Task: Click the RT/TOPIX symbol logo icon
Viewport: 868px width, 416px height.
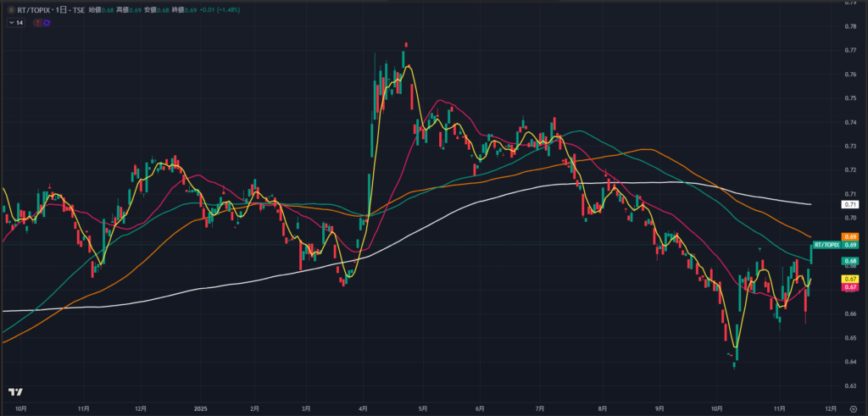Action: pos(9,11)
